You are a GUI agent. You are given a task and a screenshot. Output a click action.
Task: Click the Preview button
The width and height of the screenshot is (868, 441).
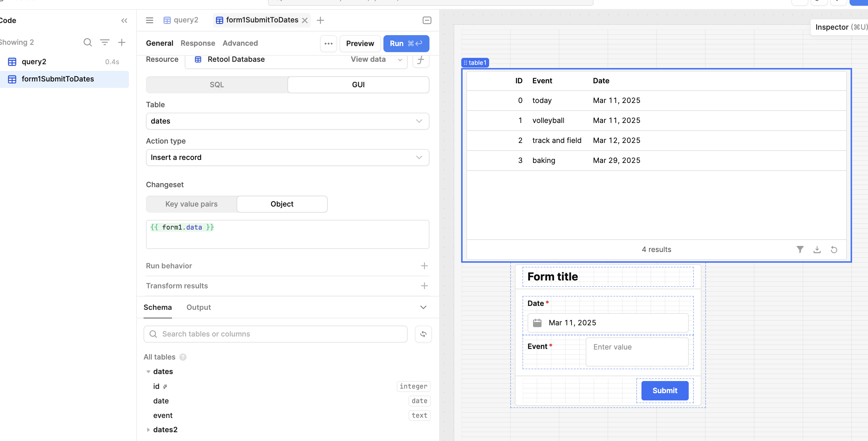[x=359, y=43]
